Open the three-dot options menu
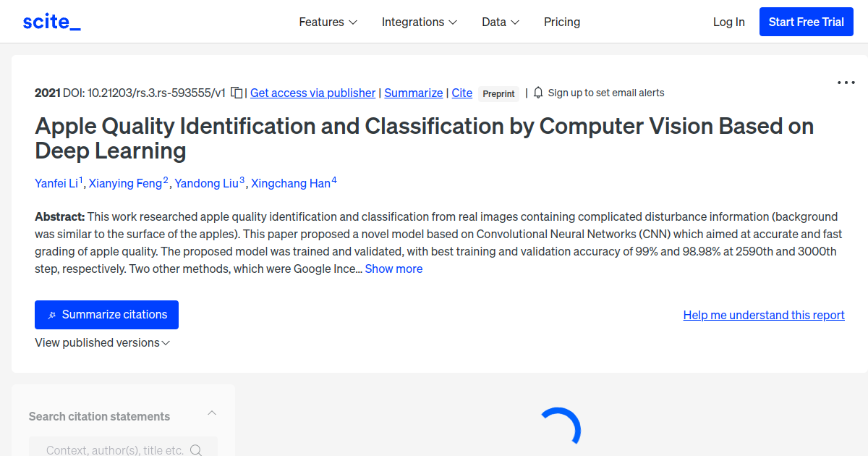This screenshot has height=456, width=868. point(845,83)
